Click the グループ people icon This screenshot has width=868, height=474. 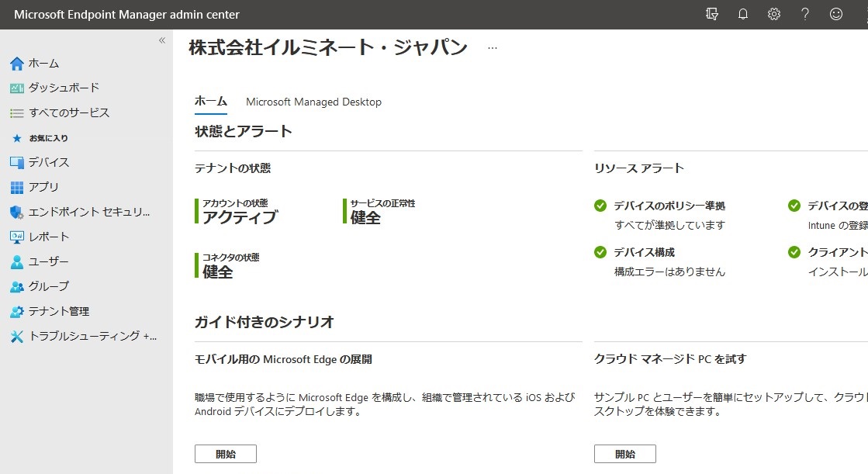(17, 287)
